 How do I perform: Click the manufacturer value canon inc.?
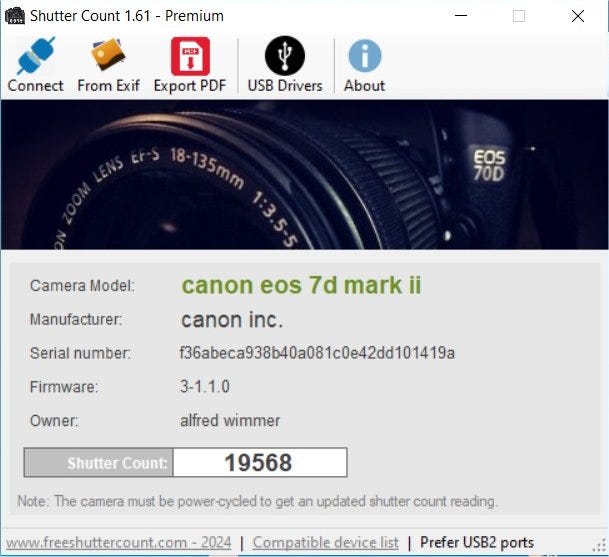coord(232,320)
